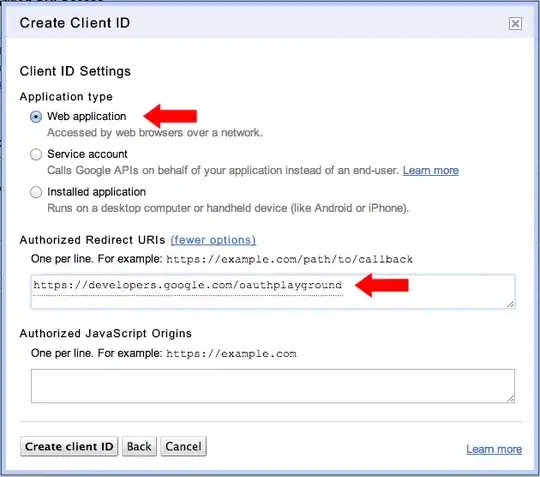Screen dimensions: 540x477
Task: Click 'Accessed by web browsers over a network.' text
Action: (x=155, y=133)
